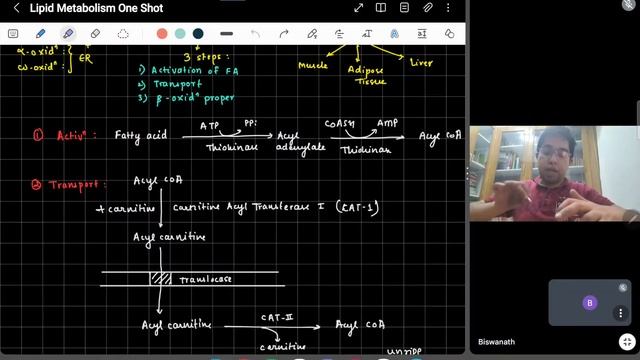
Task: Undo the last stroke
Action: (x=256, y=33)
